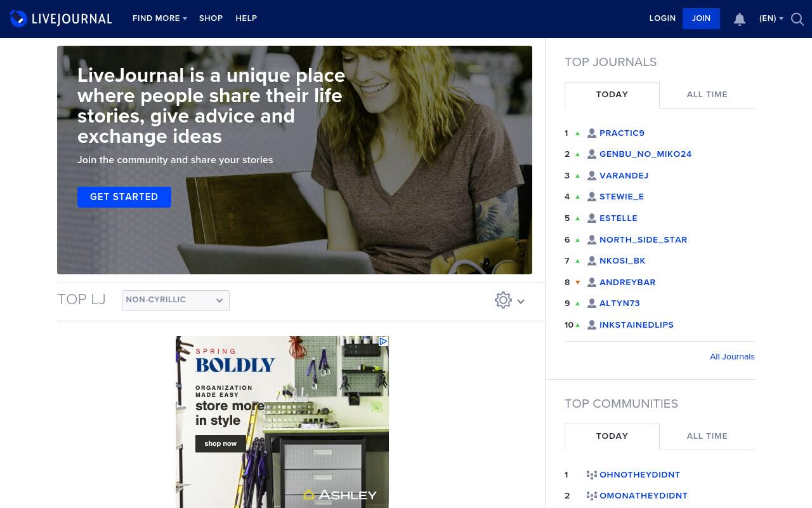Open the search magnifier icon
The image size is (812, 508).
797,19
